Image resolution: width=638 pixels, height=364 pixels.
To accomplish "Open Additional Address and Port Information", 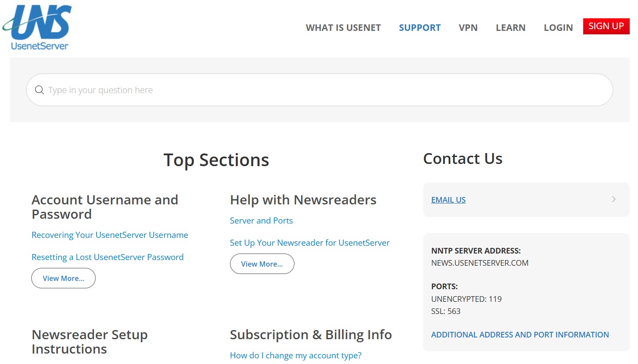I will pos(520,335).
